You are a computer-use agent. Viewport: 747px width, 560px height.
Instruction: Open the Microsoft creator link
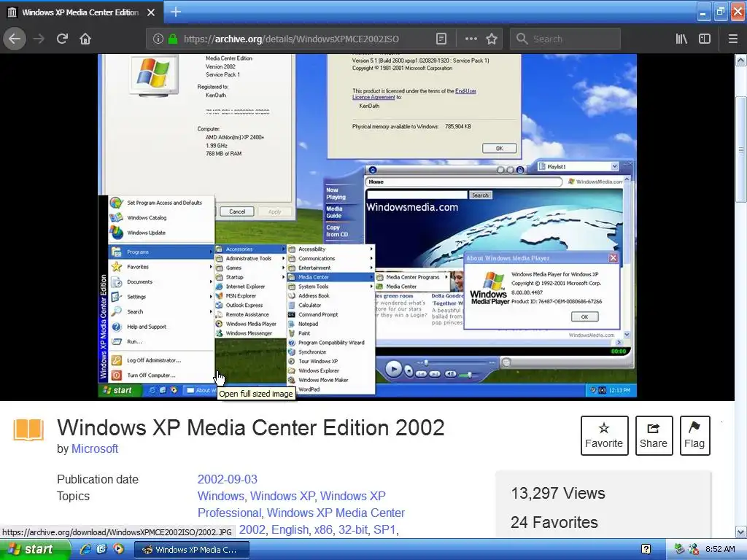click(95, 448)
